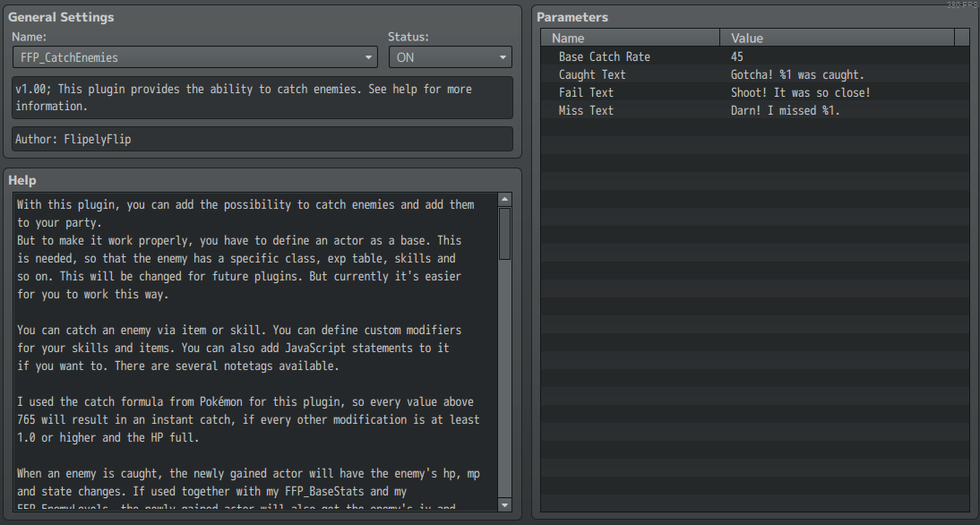Open the Status dropdown showing ON
Image resolution: width=980 pixels, height=525 pixels.
(x=448, y=56)
